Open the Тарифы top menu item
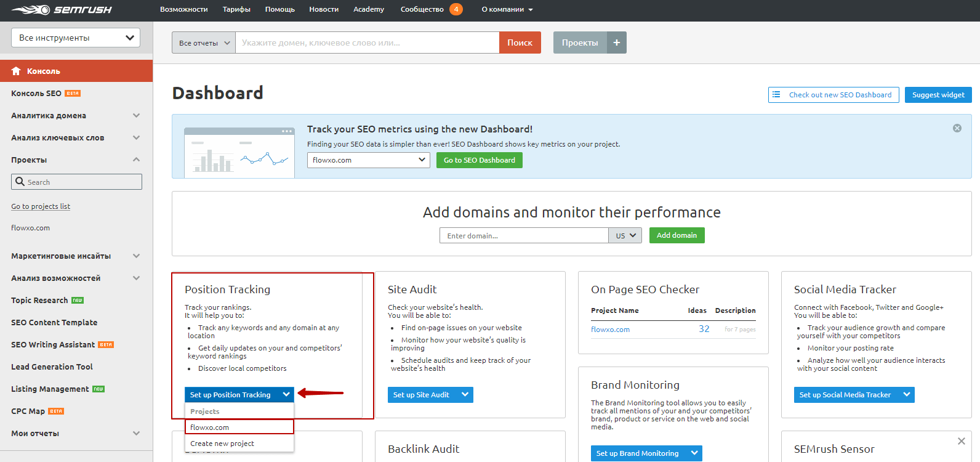The width and height of the screenshot is (980, 462). [236, 9]
